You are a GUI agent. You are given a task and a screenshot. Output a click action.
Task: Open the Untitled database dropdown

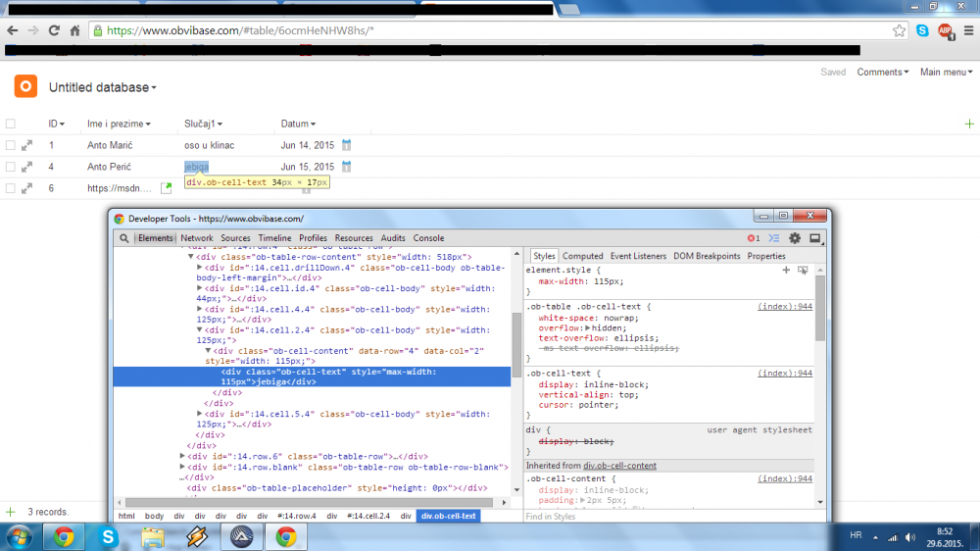pyautogui.click(x=102, y=87)
